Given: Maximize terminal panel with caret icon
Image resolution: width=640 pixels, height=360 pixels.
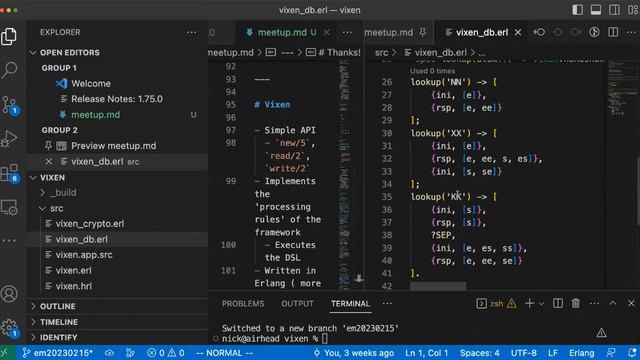Looking at the screenshot, I should tap(613, 303).
